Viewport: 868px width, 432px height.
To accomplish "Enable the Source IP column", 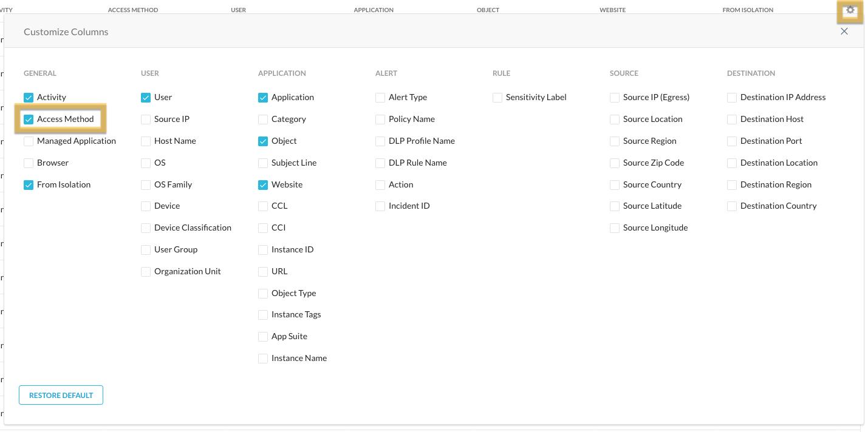I will click(146, 120).
